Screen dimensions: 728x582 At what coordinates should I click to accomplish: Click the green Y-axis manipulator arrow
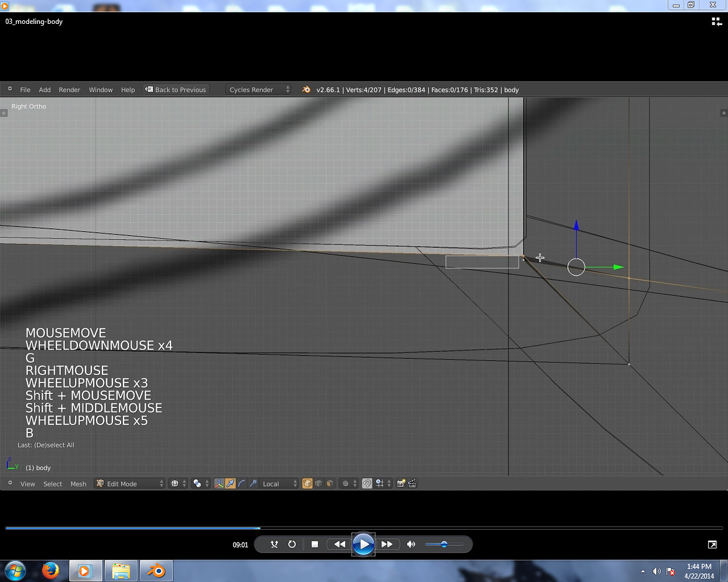pyautogui.click(x=619, y=267)
